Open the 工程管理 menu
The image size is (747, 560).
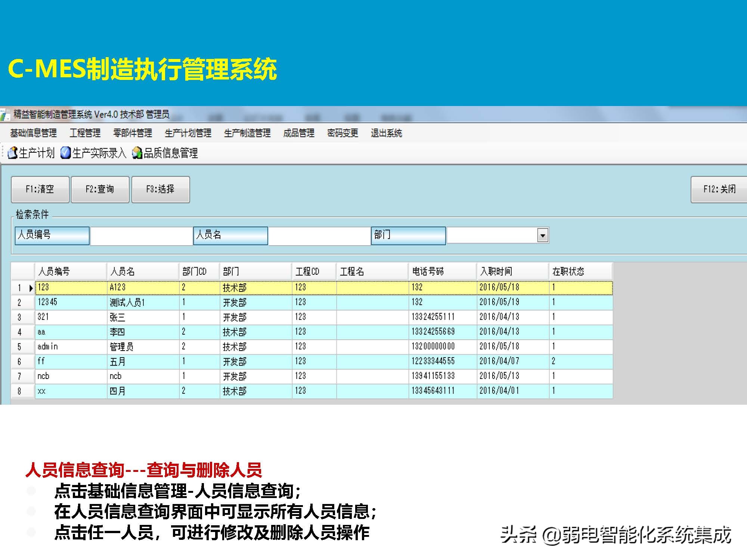point(85,133)
